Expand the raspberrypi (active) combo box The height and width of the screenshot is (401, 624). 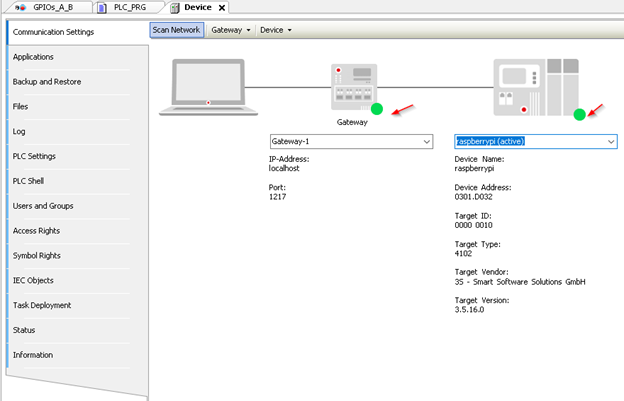611,142
